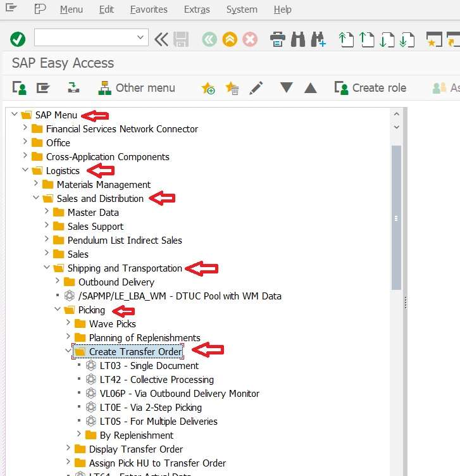Click the Next Page icon

point(387,39)
